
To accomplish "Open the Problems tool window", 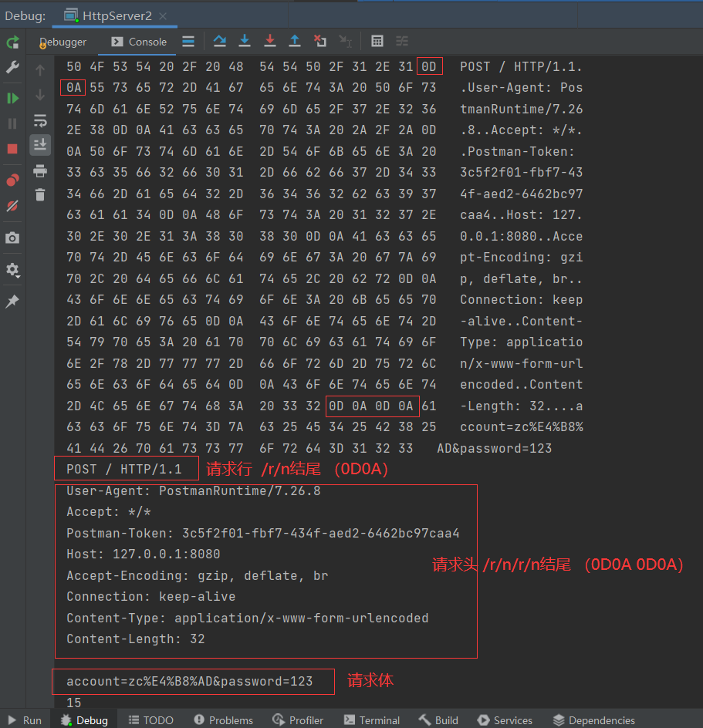I will click(224, 720).
